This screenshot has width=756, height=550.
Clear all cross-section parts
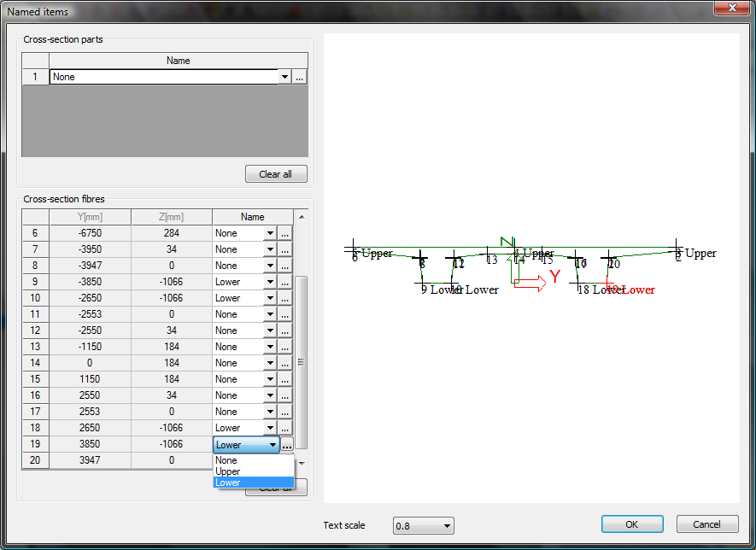coord(275,174)
